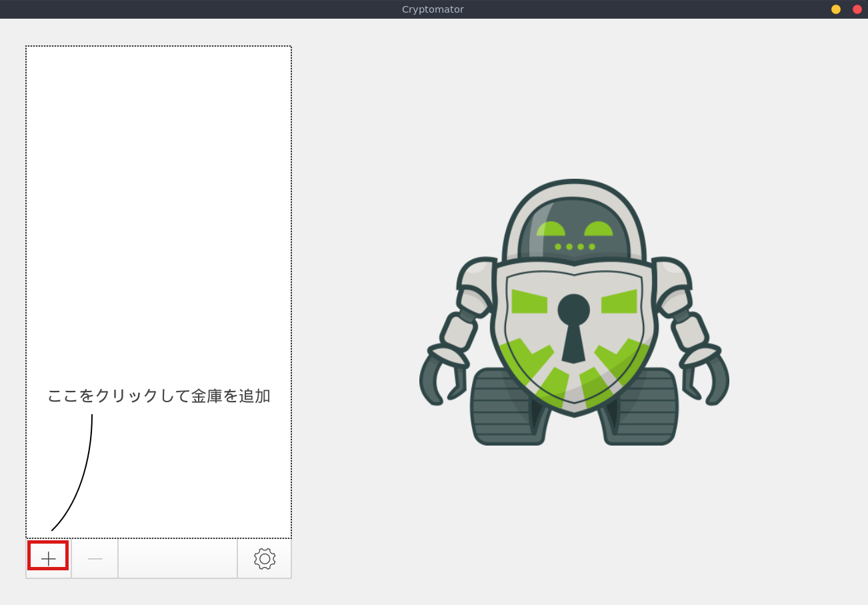Viewport: 868px width, 605px height.
Task: Click the blank toolbar space beside the gear
Action: (177, 558)
